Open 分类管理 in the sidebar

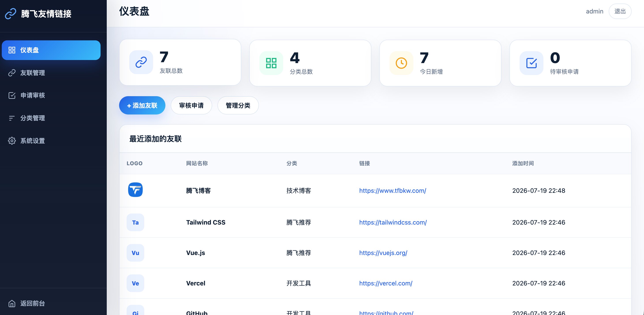(51, 118)
